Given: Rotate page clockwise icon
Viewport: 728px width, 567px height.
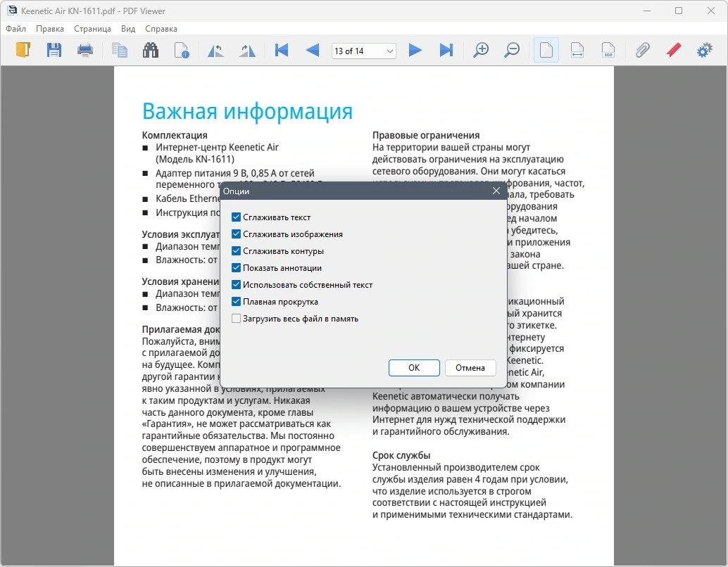Looking at the screenshot, I should (247, 50).
